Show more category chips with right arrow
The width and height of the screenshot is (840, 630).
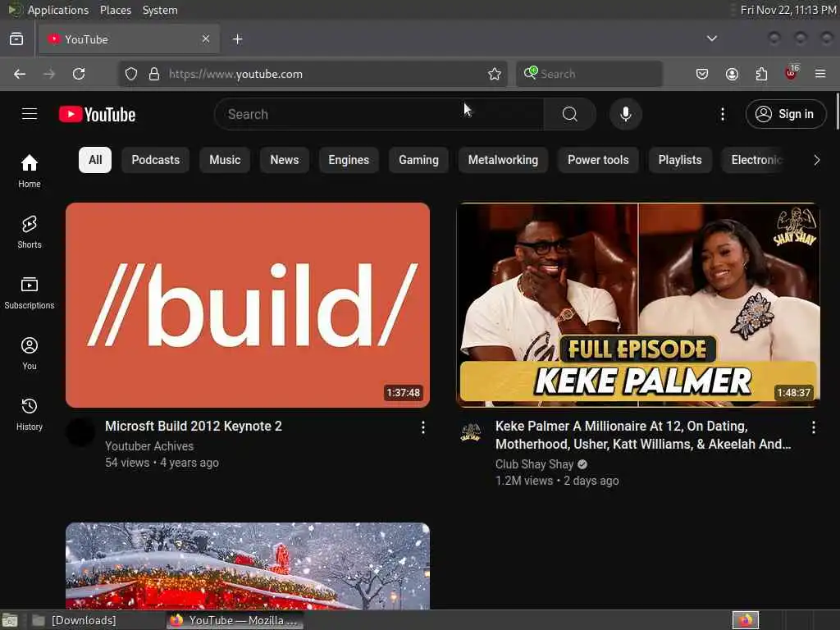click(816, 160)
